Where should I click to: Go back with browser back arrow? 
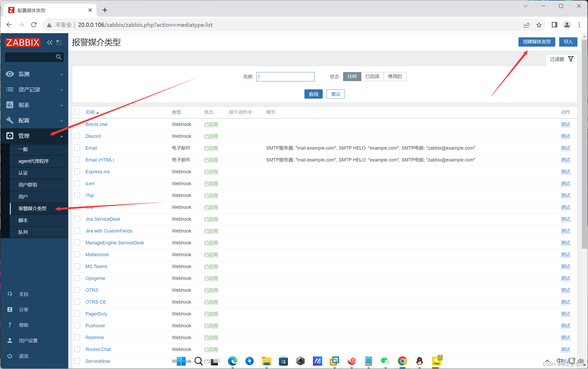click(x=9, y=25)
